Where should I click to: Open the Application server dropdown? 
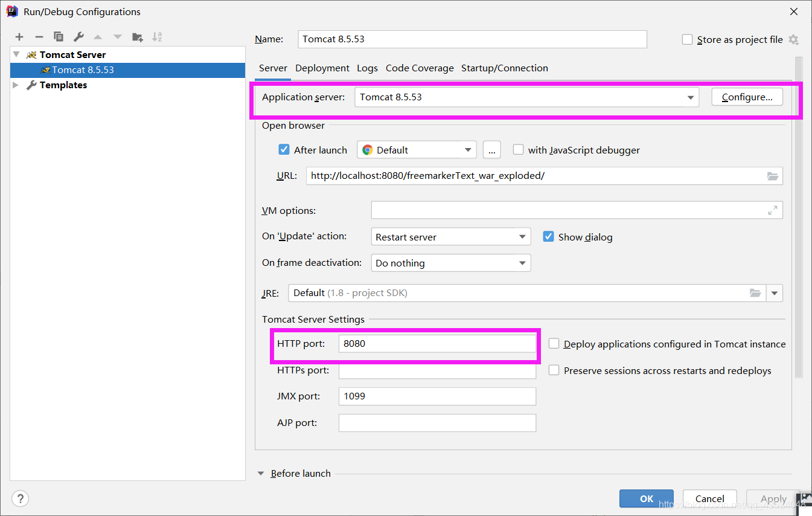526,97
